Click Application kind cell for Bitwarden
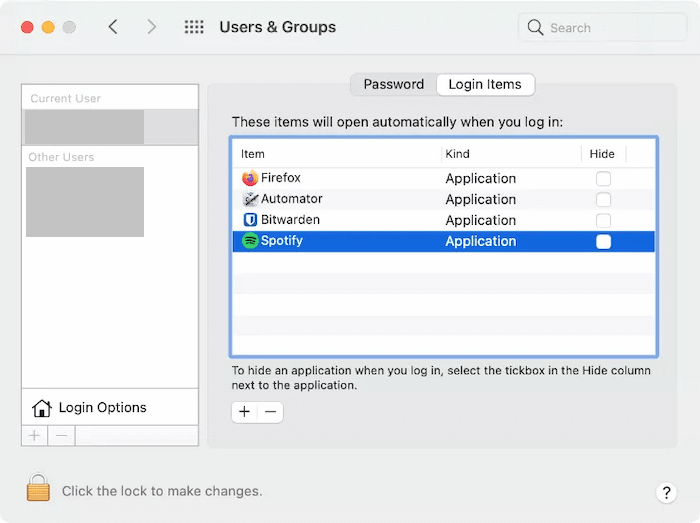The width and height of the screenshot is (700, 523). [x=480, y=220]
